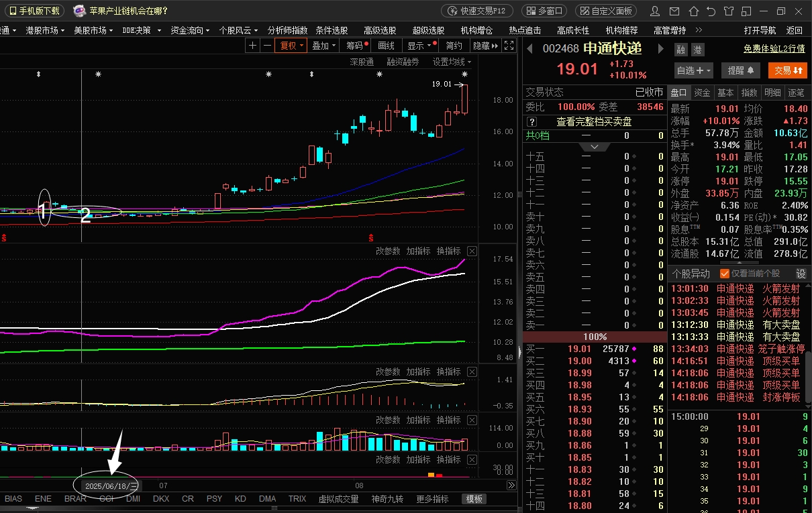Click 查看完整档买卖盘 link
Viewport: 812px width, 513px height.
pyautogui.click(x=594, y=122)
